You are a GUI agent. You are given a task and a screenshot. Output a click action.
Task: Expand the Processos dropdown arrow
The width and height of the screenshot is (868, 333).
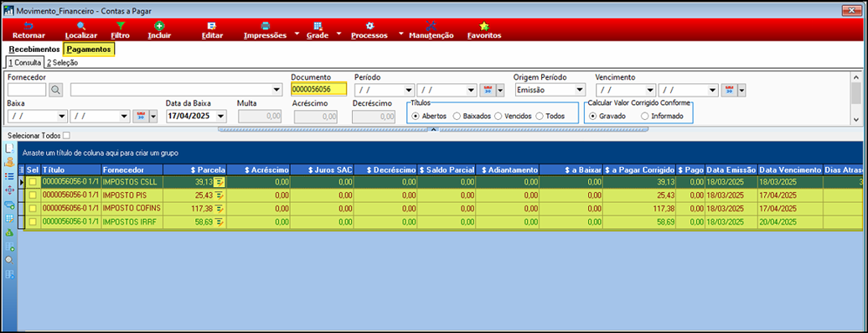[400, 34]
